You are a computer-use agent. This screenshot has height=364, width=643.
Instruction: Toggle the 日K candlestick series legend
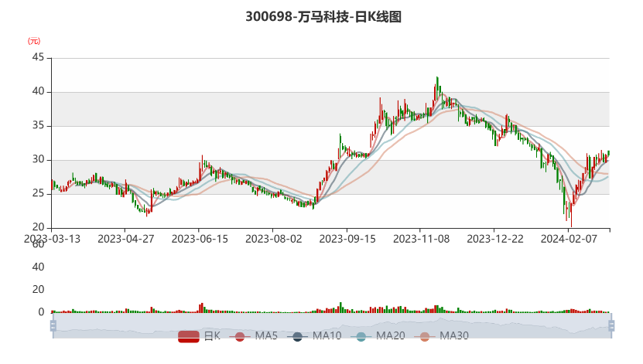200,336
